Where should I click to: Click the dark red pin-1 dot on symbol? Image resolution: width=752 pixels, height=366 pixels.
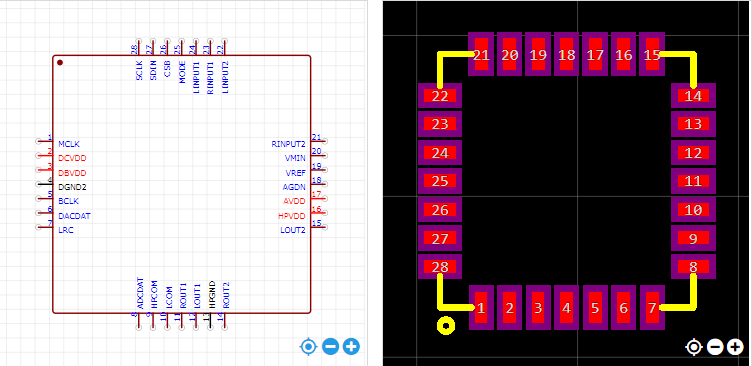click(x=60, y=62)
